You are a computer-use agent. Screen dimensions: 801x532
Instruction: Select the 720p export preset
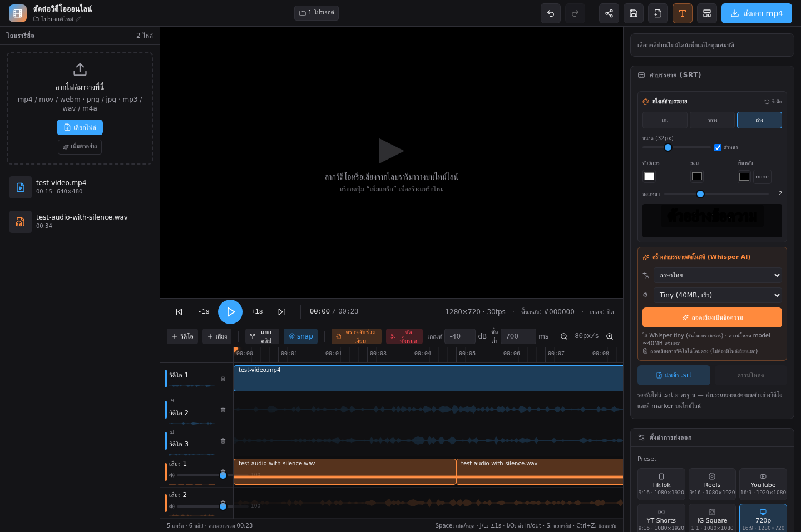[763, 518]
